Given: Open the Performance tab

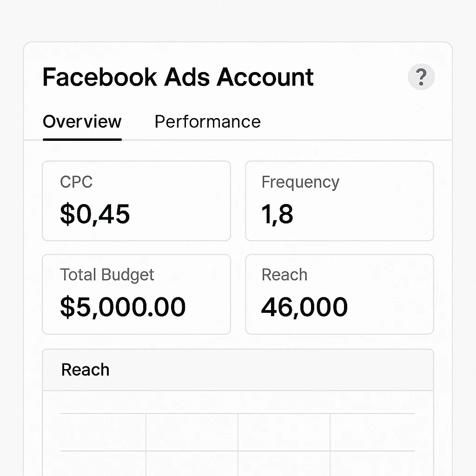Looking at the screenshot, I should click(207, 122).
